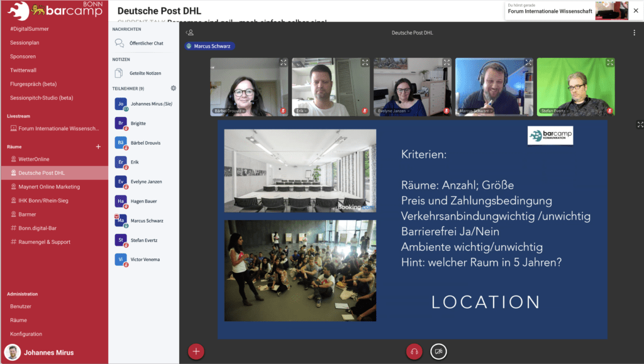The image size is (644, 364).
Task: Open Twitterwall page
Action: [23, 70]
